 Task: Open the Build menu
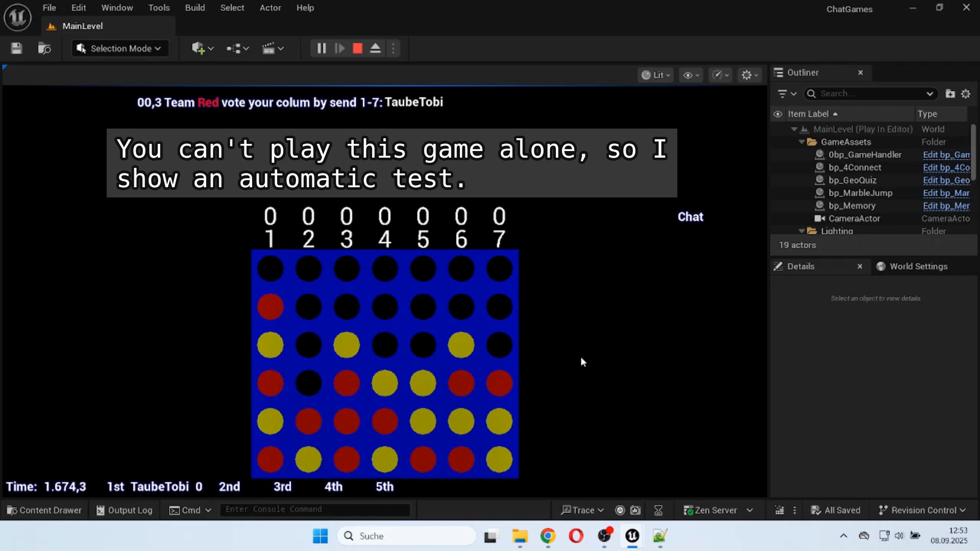pos(194,8)
